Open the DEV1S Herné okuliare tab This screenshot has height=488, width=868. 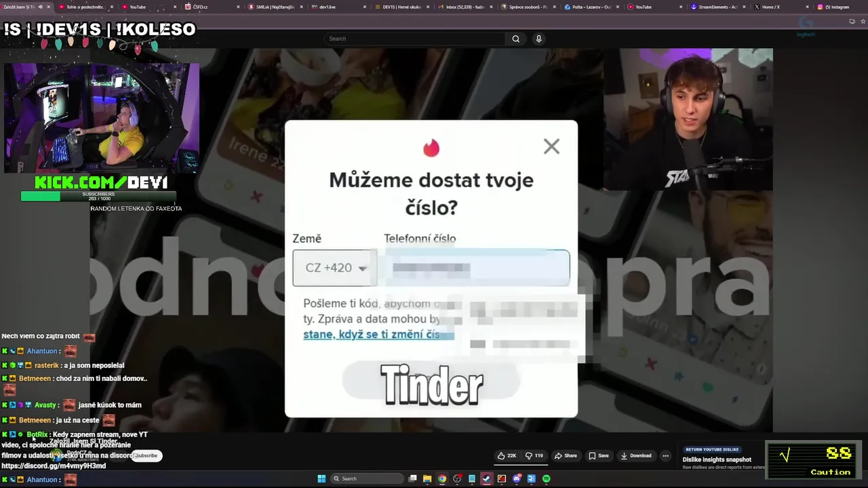tap(401, 7)
